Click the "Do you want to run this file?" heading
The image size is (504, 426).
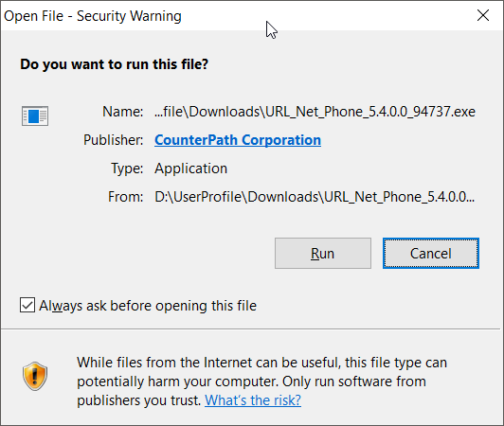114,64
